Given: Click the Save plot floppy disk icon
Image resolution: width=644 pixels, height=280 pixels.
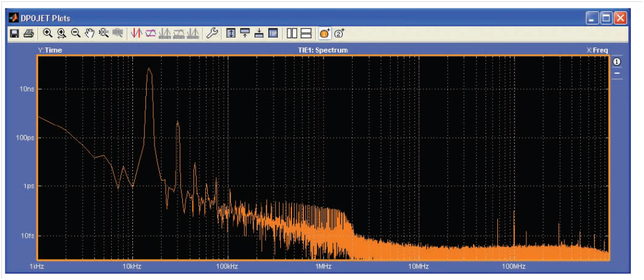Looking at the screenshot, I should (x=14, y=33).
